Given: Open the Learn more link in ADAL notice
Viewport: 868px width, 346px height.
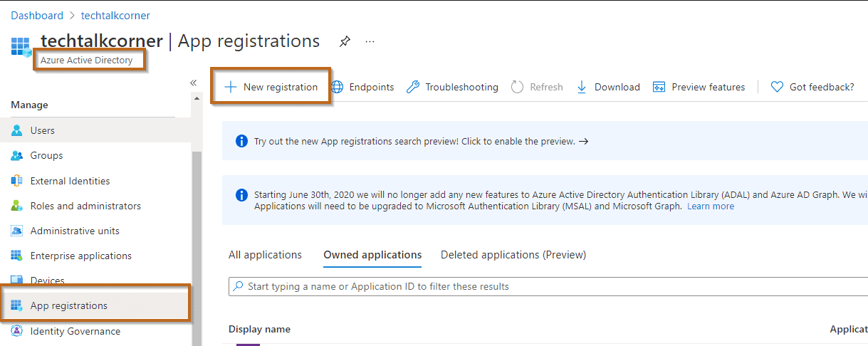Looking at the screenshot, I should tap(711, 206).
